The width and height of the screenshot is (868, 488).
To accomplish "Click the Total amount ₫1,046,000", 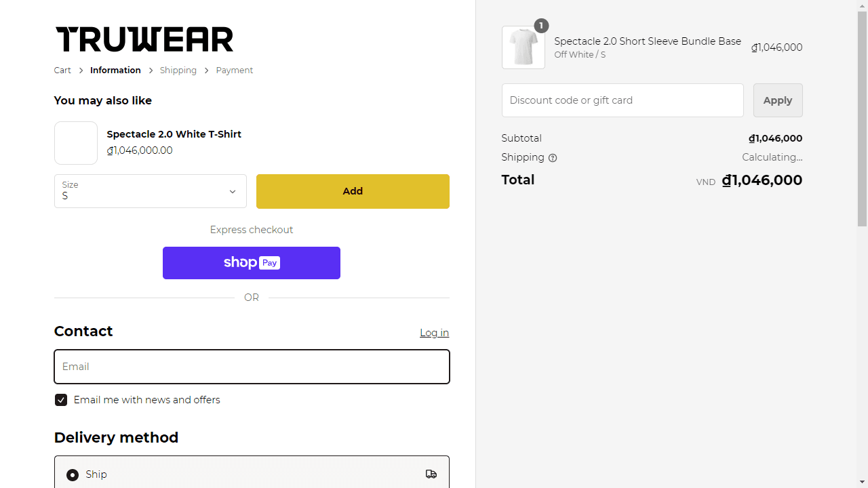I will [762, 180].
